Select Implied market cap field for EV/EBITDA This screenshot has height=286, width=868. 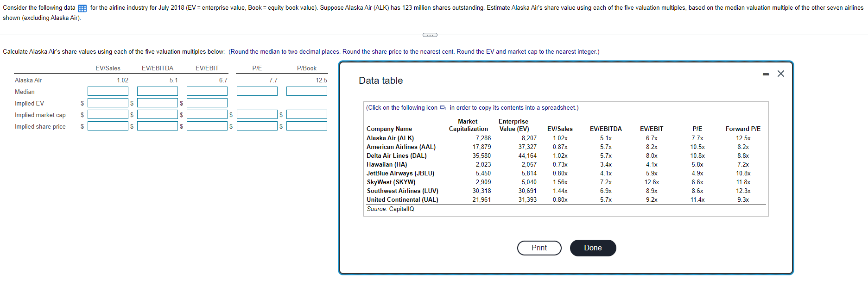coord(157,114)
